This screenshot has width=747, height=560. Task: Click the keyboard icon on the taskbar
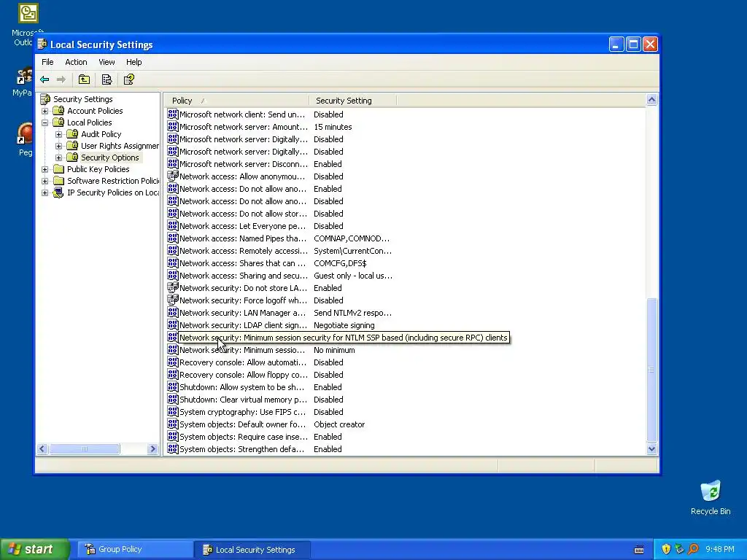point(639,550)
